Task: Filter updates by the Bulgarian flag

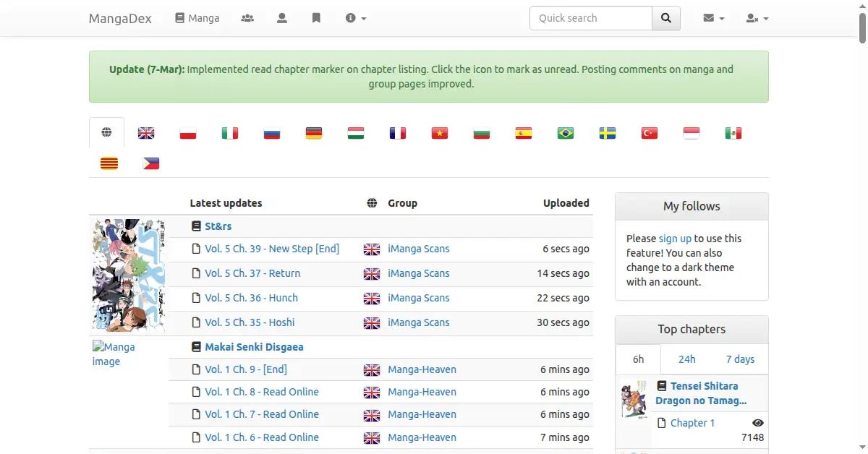Action: tap(482, 133)
